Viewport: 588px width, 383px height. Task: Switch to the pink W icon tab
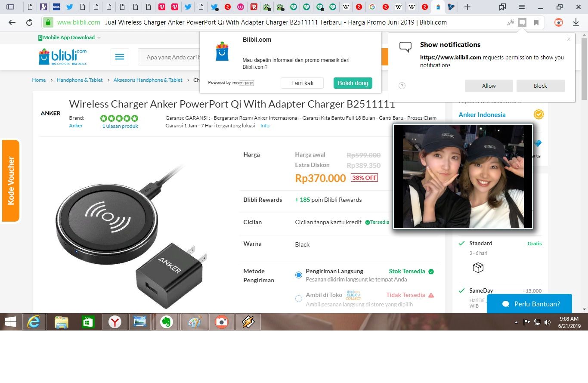pyautogui.click(x=241, y=7)
